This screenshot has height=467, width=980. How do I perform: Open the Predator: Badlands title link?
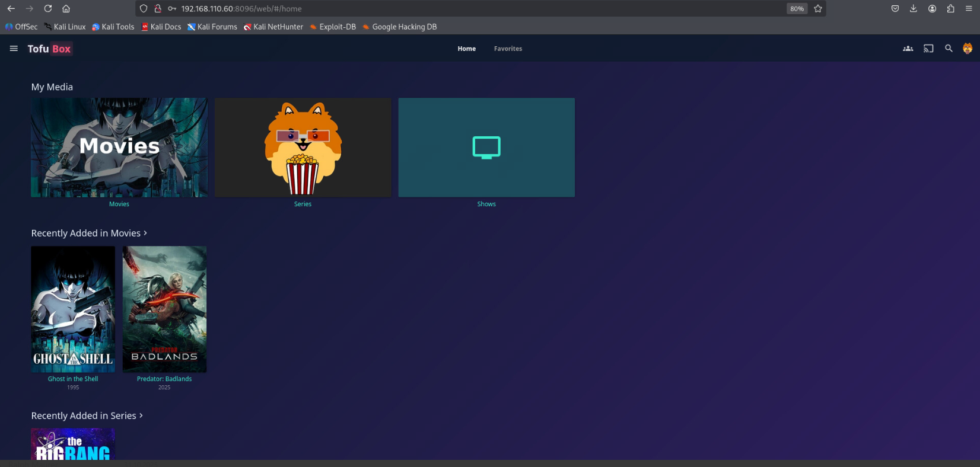(164, 379)
